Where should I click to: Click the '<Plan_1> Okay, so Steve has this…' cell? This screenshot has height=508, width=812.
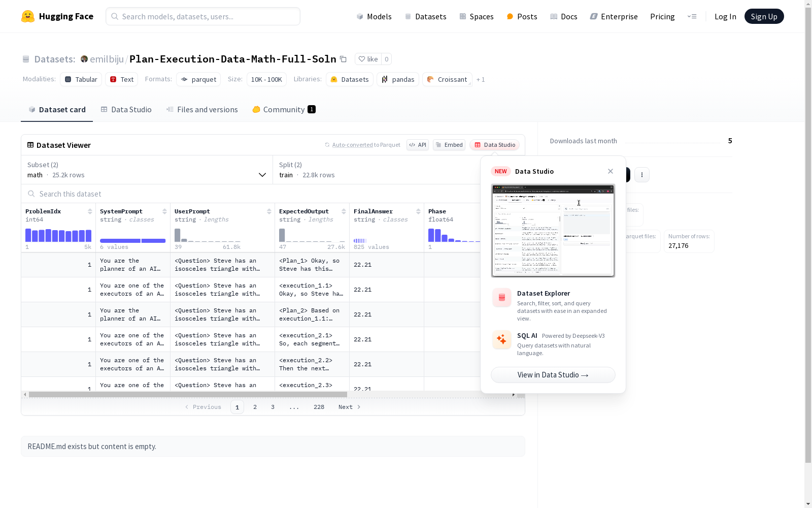pos(312,265)
